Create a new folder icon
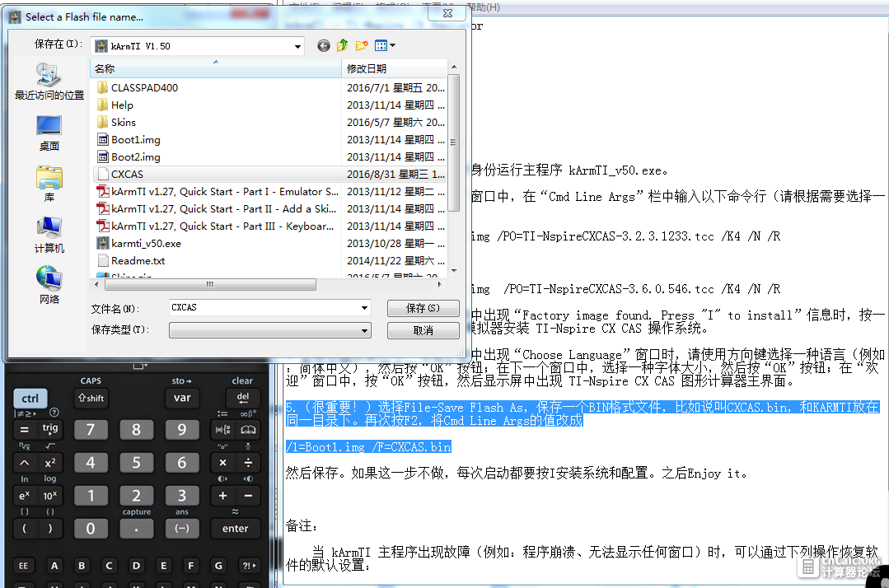The width and height of the screenshot is (889, 588). tap(362, 46)
